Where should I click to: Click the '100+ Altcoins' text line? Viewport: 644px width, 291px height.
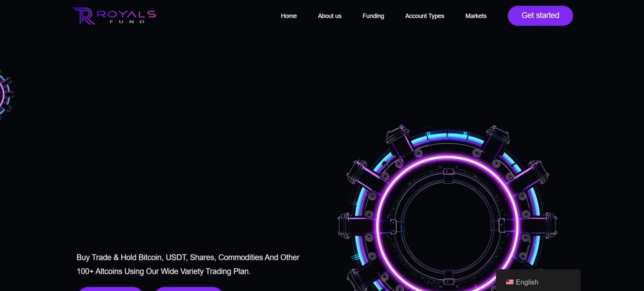pyautogui.click(x=164, y=271)
